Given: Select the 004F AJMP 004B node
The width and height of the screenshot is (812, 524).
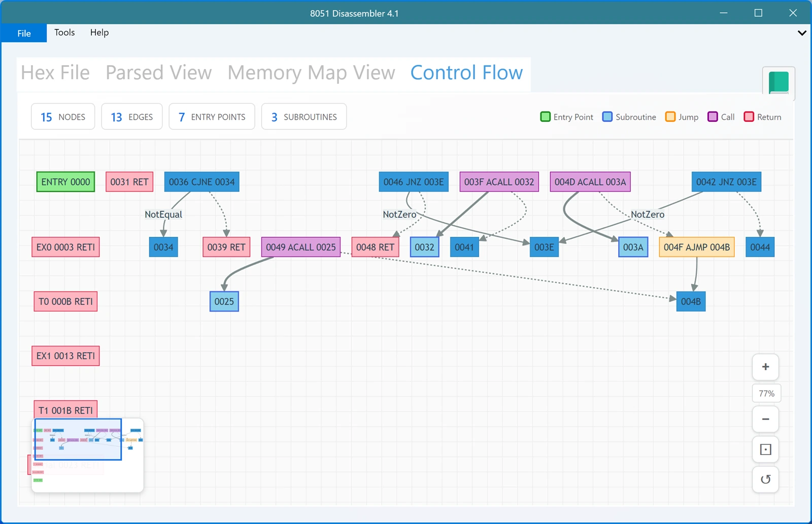Looking at the screenshot, I should pos(697,247).
